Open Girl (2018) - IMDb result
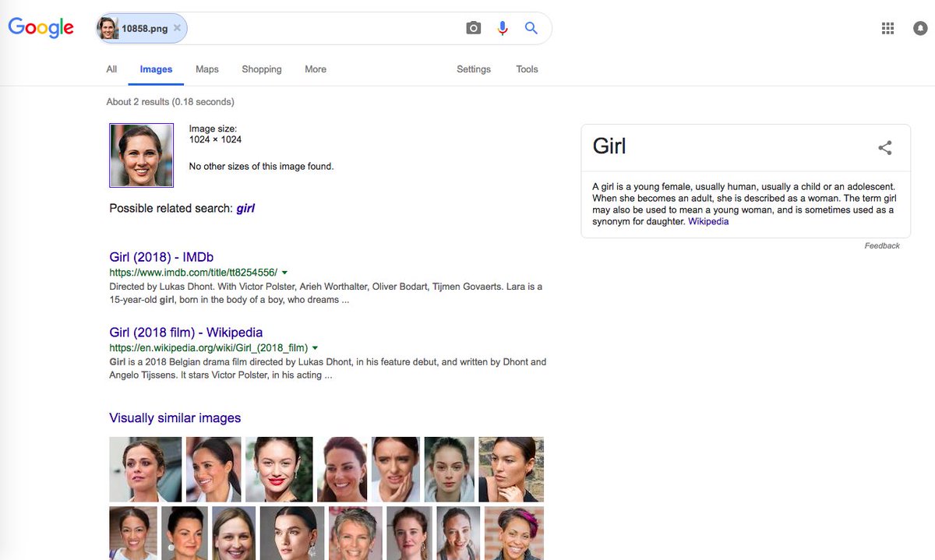Screen dimensions: 935x560 (161, 257)
